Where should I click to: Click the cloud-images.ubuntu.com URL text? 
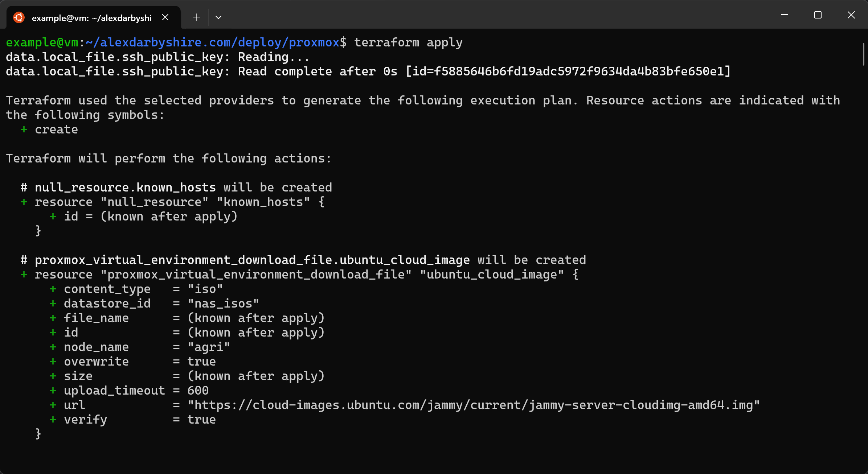[474, 405]
